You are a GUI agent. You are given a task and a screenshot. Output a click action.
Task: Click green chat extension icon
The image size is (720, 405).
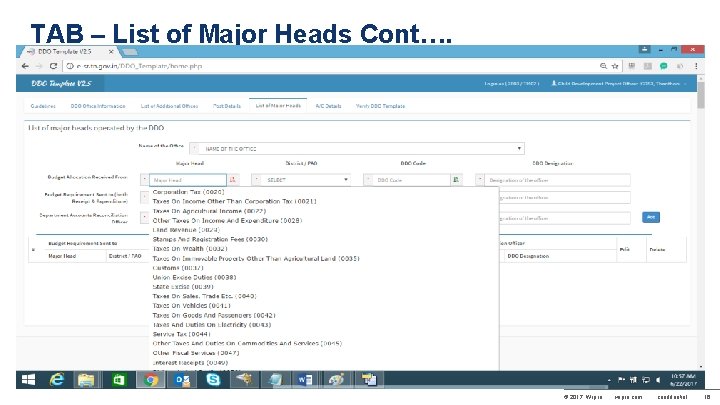(664, 66)
